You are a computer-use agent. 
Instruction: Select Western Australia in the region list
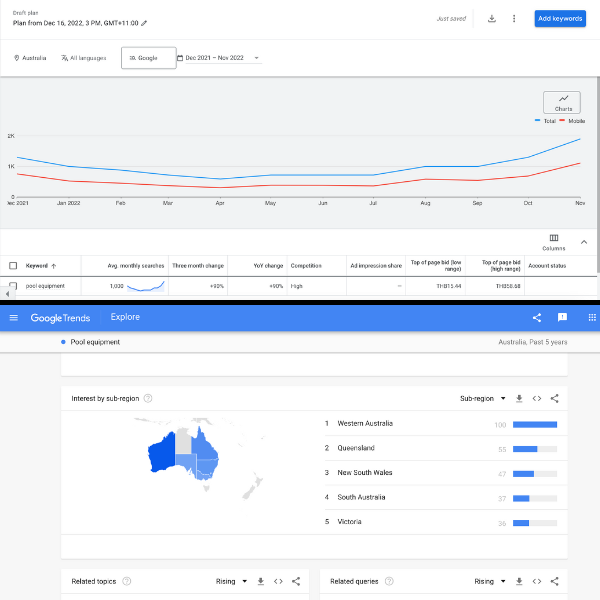365,423
